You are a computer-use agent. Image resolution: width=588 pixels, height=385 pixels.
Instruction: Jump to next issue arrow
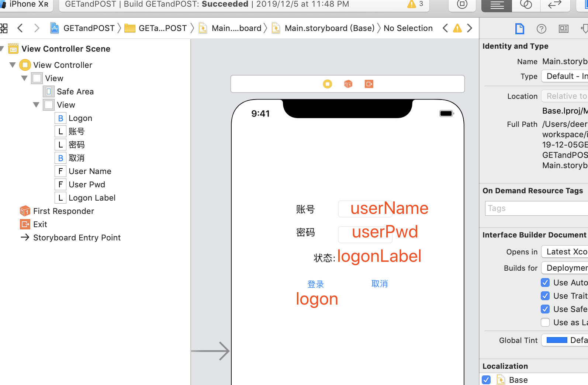(470, 28)
